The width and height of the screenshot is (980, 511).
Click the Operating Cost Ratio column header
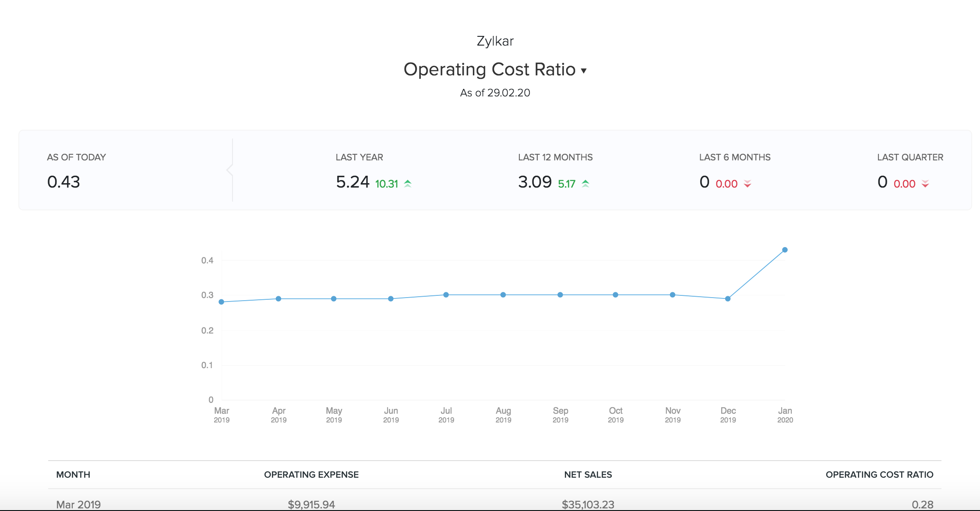[879, 475]
